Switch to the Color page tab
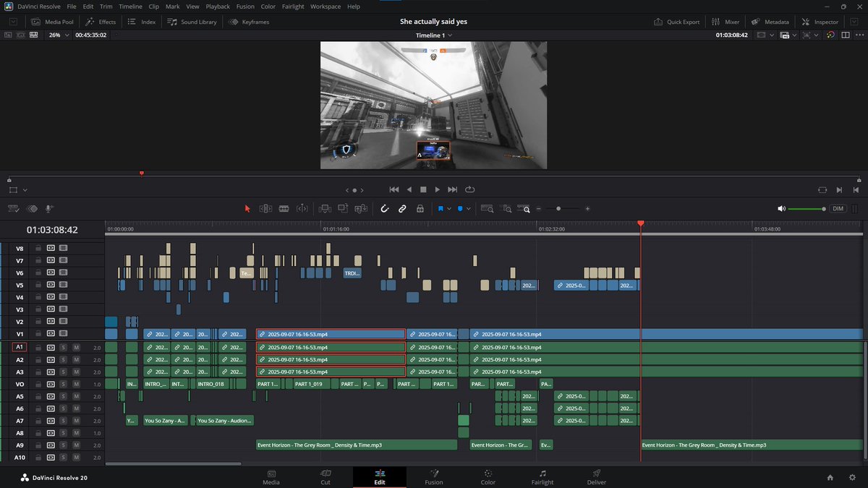 click(x=488, y=477)
